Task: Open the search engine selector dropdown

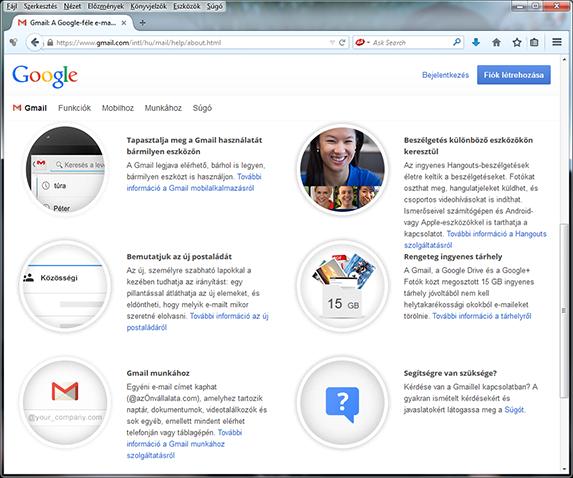Action: click(x=368, y=42)
